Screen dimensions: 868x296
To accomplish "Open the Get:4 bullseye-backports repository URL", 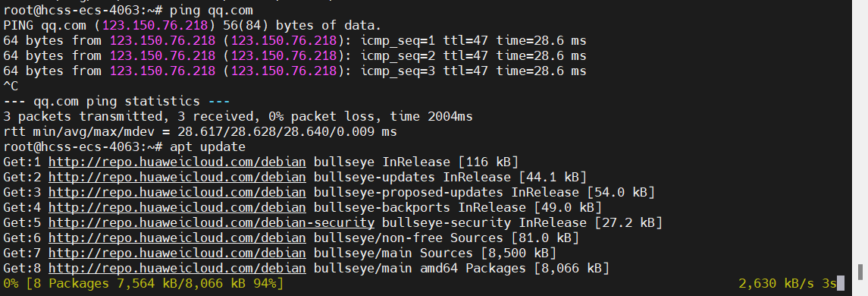I will tap(177, 207).
